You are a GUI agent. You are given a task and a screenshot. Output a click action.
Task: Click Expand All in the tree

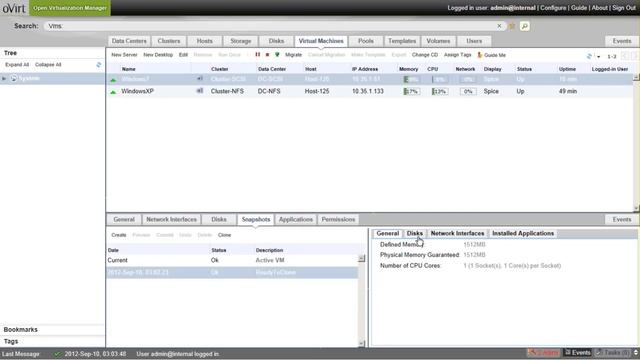pyautogui.click(x=17, y=65)
